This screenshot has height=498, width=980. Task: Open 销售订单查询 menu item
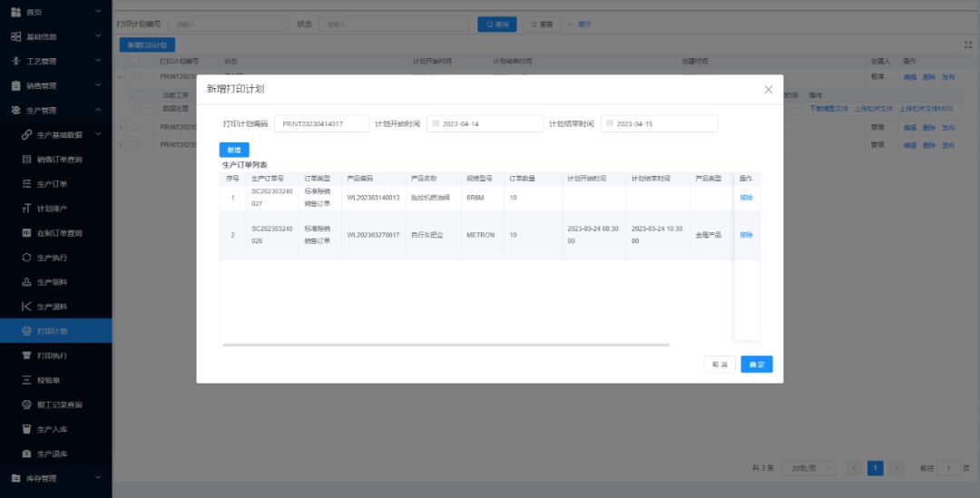[59, 160]
